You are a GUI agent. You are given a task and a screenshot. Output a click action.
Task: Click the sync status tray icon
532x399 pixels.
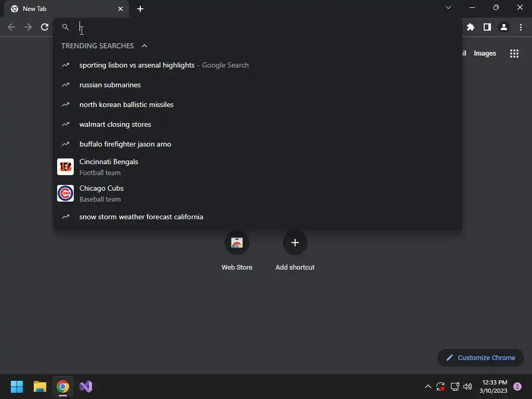pos(441,387)
